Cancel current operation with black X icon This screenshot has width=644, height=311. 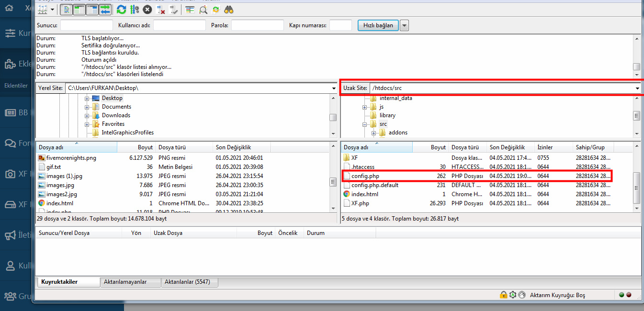pos(147,10)
